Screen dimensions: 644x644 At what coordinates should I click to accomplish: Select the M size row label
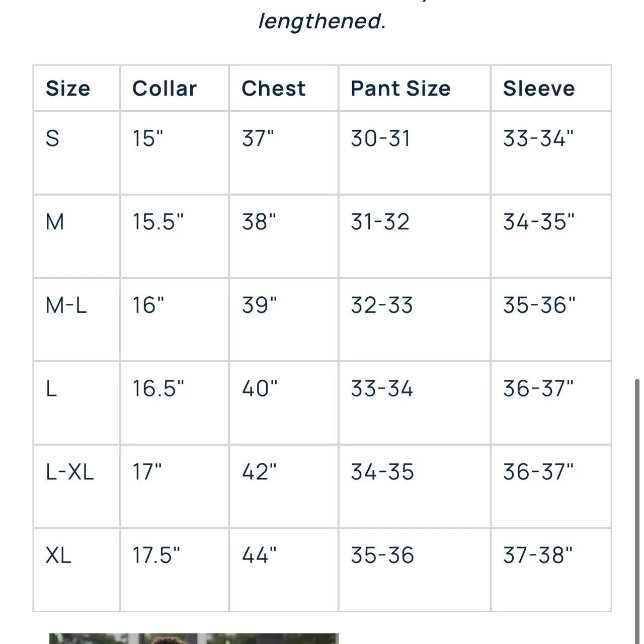pos(55,222)
